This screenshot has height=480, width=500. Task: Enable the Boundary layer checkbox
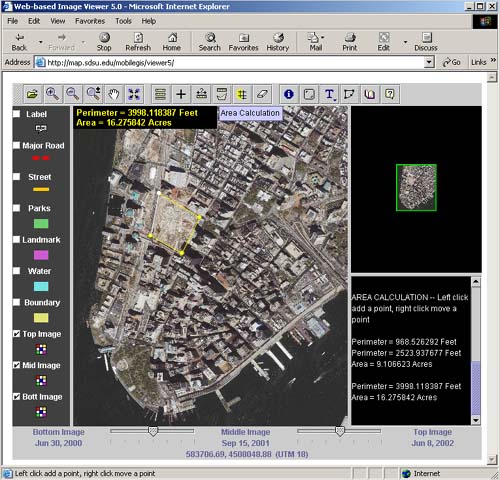click(16, 302)
